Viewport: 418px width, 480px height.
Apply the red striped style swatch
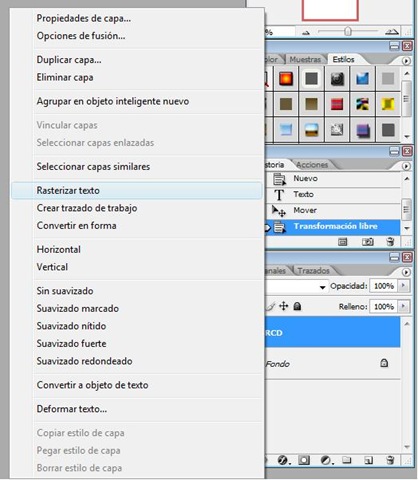tap(337, 104)
